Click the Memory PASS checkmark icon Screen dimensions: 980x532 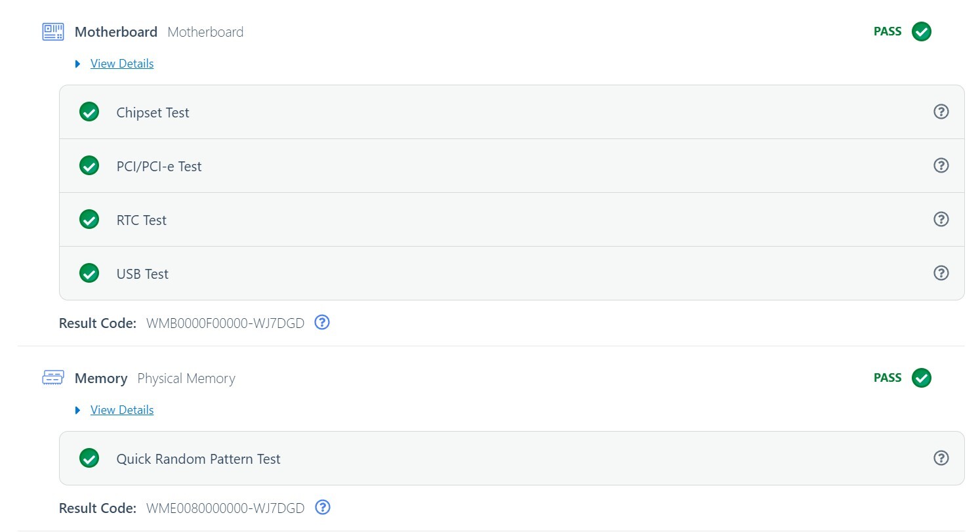tap(922, 378)
